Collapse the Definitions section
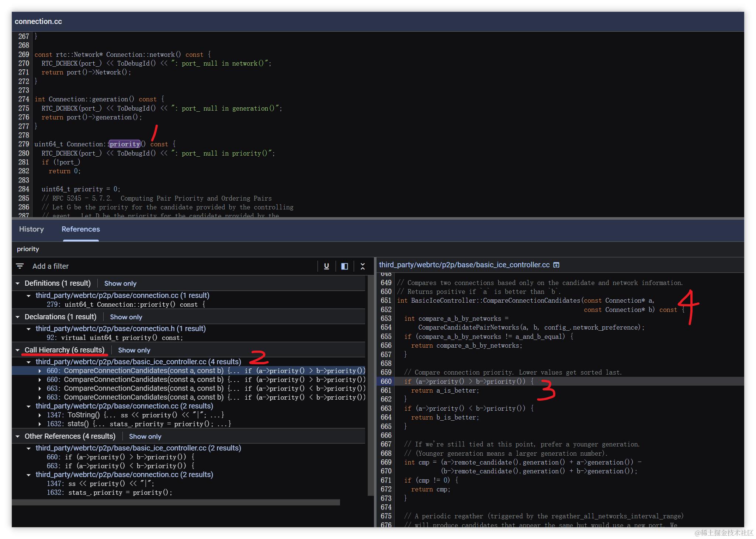756x539 pixels. [18, 284]
